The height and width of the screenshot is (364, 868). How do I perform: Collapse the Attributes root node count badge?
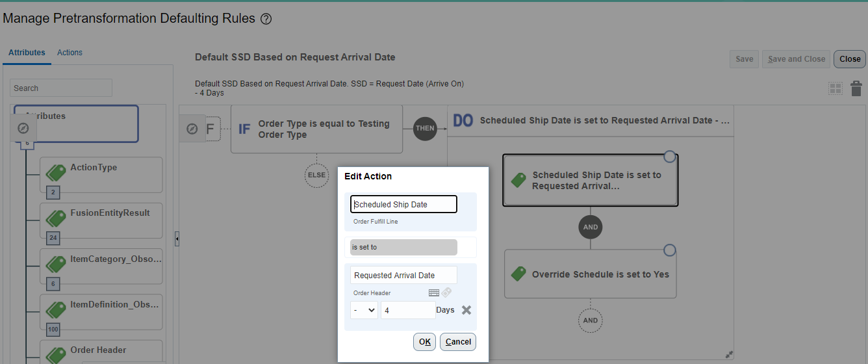(x=27, y=144)
